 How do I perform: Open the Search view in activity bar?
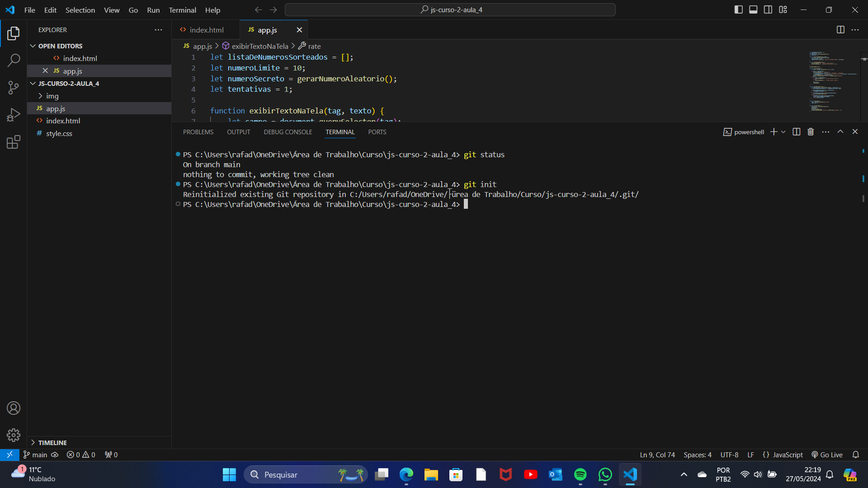(x=14, y=60)
